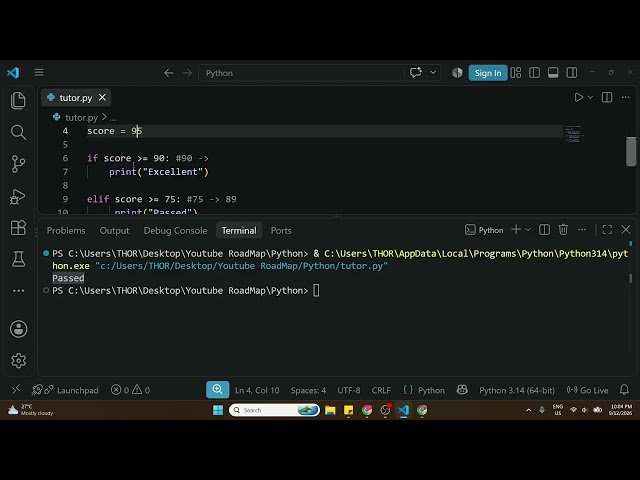Image resolution: width=640 pixels, height=480 pixels.
Task: Open terminal panel More Actions ellipsis
Action: (582, 230)
